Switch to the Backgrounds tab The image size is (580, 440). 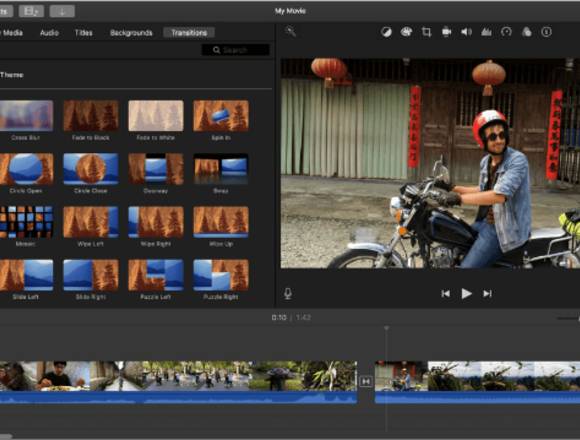[131, 33]
